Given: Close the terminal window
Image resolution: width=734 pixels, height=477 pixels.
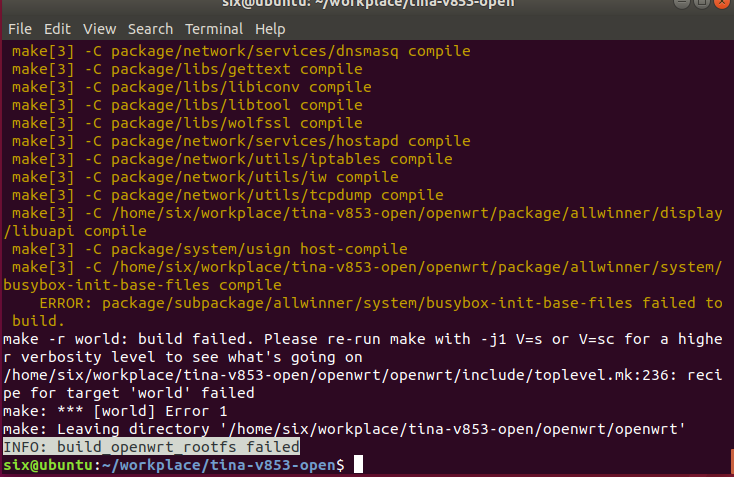Looking at the screenshot, I should pos(722,2).
